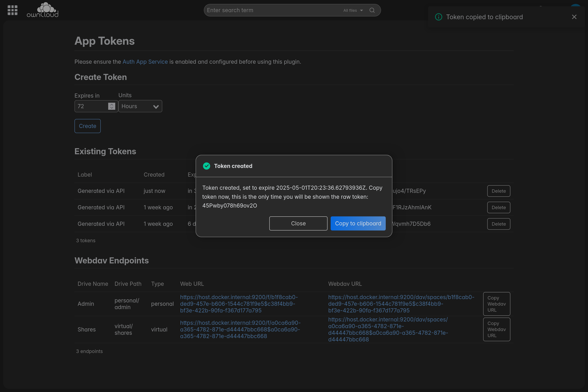Image resolution: width=588 pixels, height=392 pixels.
Task: Click the Create token button
Action: click(x=87, y=126)
